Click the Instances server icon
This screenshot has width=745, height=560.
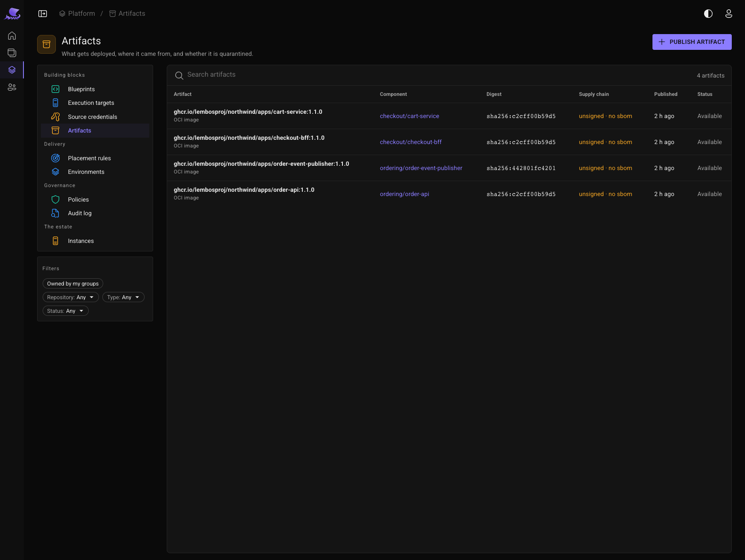click(x=55, y=241)
